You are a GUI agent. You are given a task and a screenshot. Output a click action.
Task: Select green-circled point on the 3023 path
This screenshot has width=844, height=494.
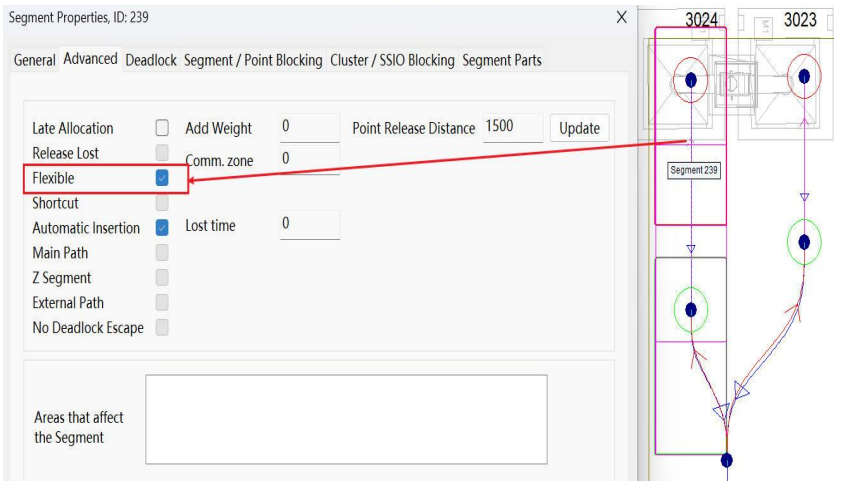804,242
